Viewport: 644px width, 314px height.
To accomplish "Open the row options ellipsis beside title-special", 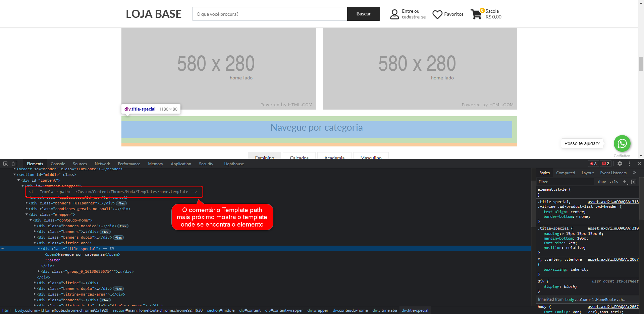I will [3, 249].
